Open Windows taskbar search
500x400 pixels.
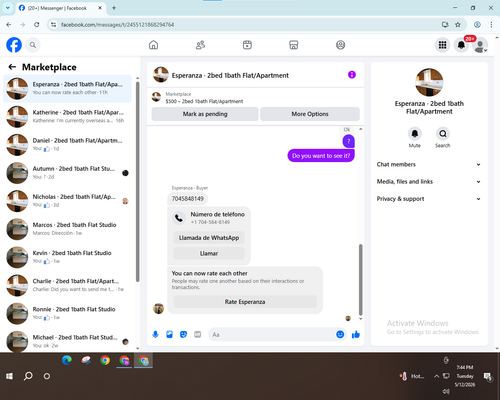coord(28,376)
